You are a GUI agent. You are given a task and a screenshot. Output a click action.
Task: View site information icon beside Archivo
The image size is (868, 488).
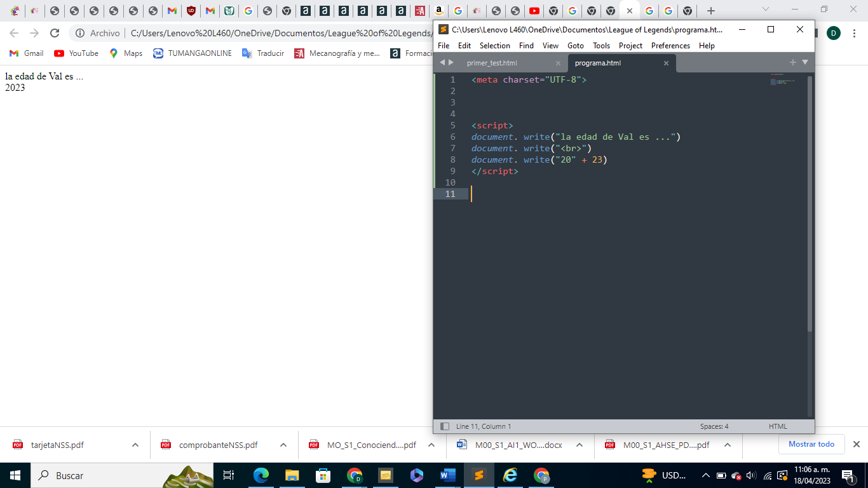[80, 33]
